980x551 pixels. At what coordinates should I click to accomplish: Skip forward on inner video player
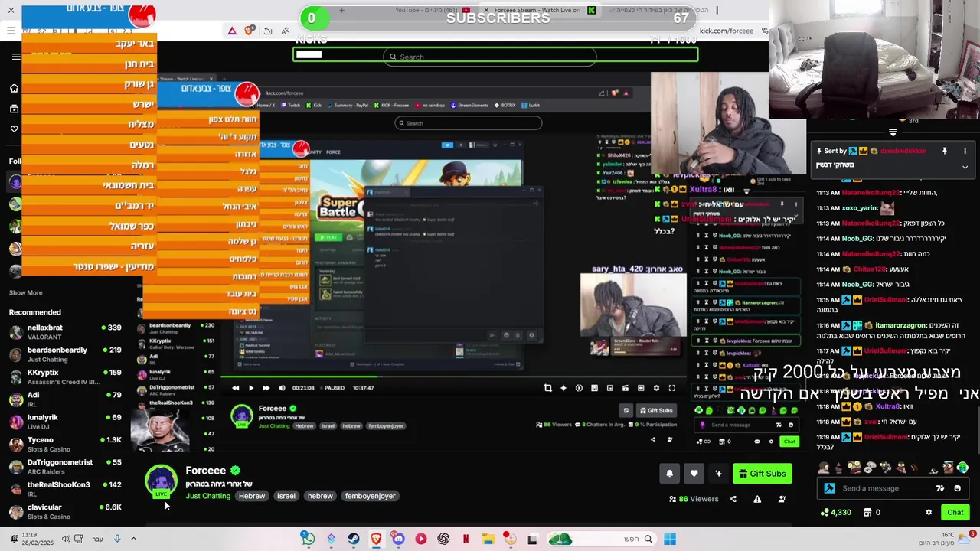266,388
